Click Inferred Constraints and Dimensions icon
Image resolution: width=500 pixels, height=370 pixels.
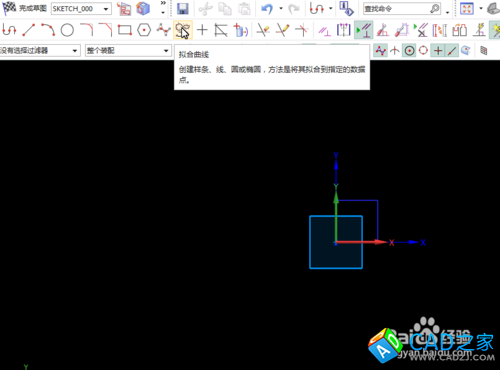tap(479, 30)
